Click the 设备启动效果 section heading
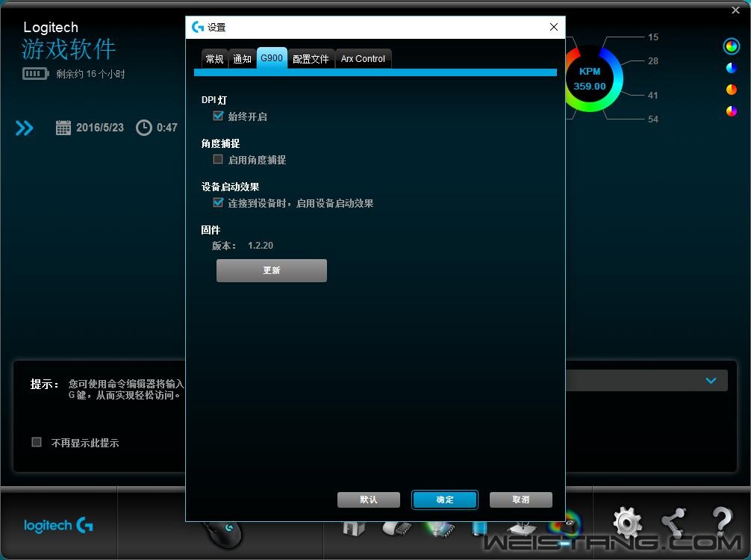The image size is (751, 560). tap(231, 187)
